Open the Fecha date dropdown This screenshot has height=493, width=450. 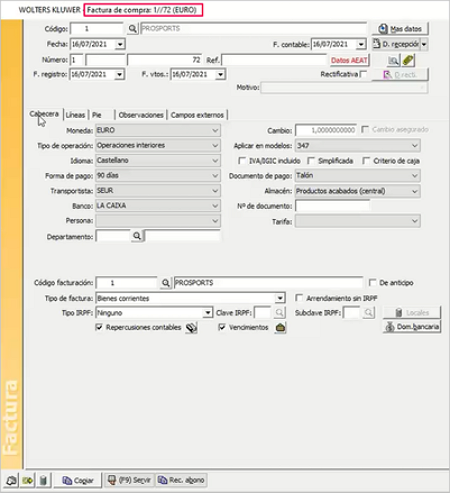pos(120,44)
